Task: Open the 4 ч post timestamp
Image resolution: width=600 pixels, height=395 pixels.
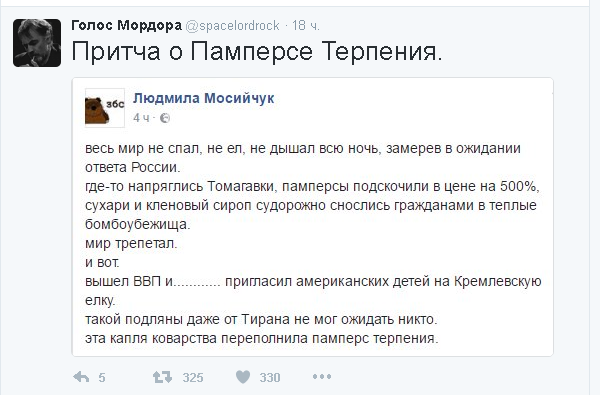Action: (141, 118)
